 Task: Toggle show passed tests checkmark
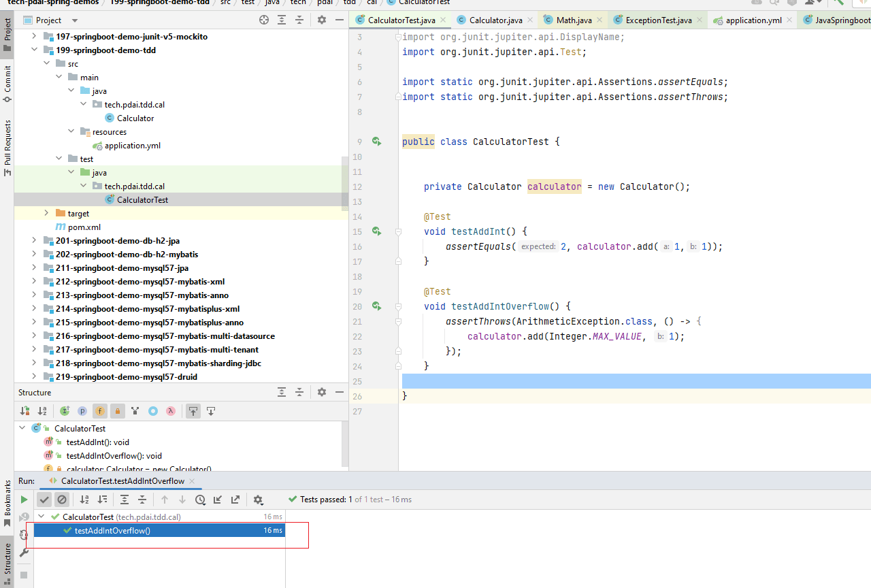click(44, 500)
